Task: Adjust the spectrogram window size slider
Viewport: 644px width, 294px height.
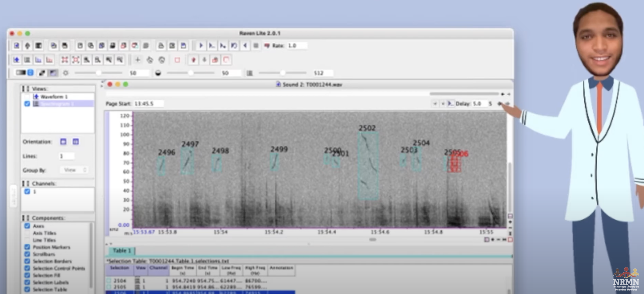Action: pos(282,73)
